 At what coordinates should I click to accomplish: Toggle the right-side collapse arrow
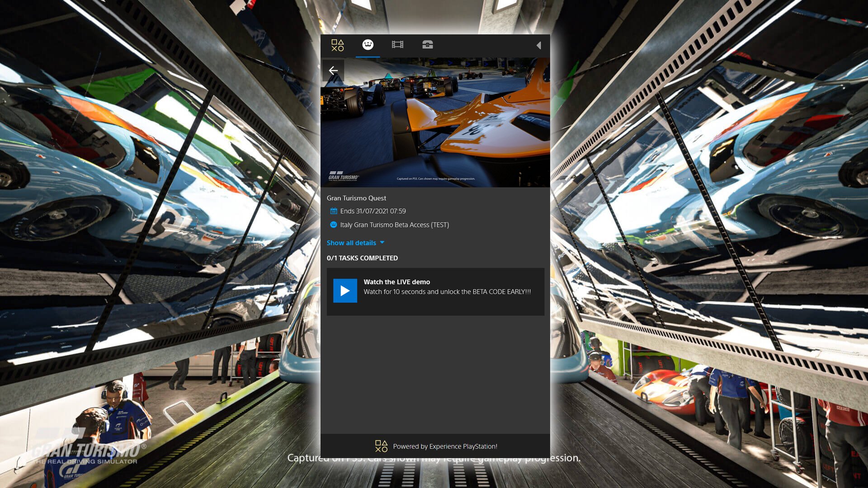pyautogui.click(x=539, y=45)
